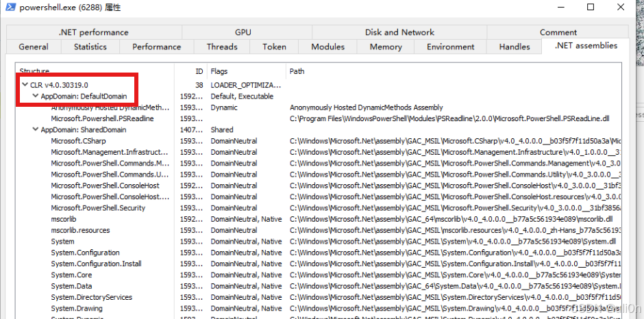Sort by the ID column header
This screenshot has height=319, width=644.
pyautogui.click(x=190, y=71)
